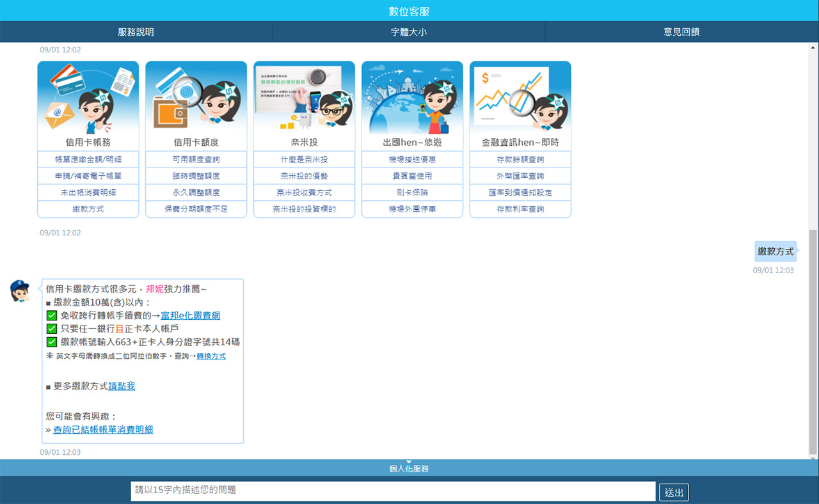Expand the 個人化服務 panel arrow
The image size is (819, 504).
point(409,462)
